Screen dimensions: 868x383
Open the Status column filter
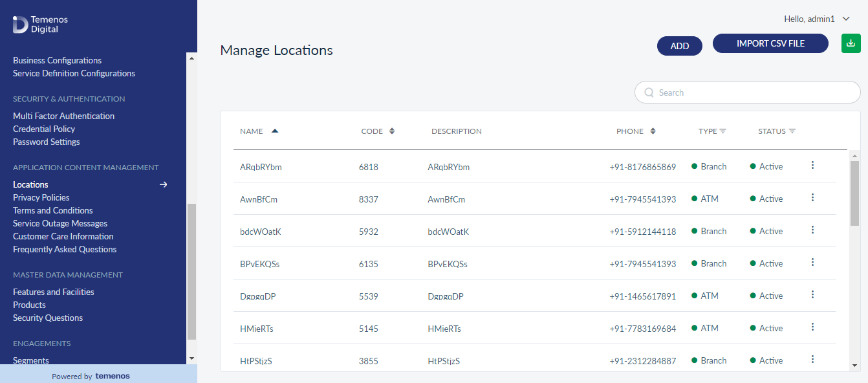click(x=792, y=131)
